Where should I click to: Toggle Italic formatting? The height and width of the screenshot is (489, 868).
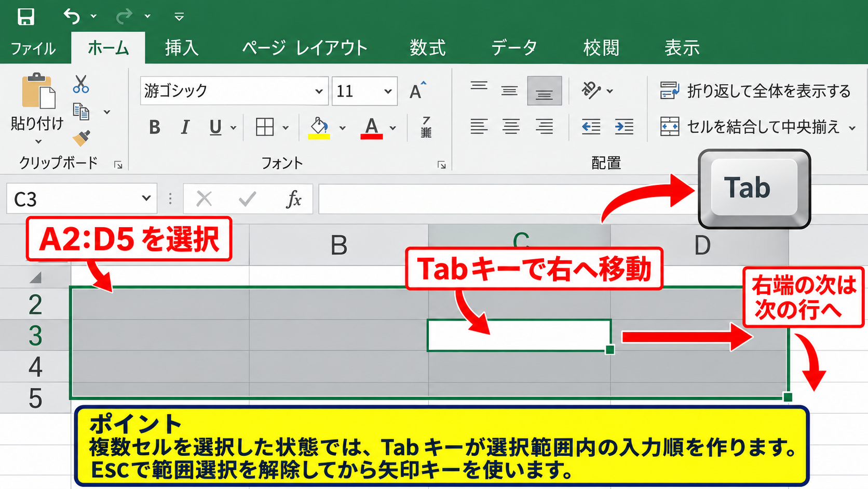(x=185, y=127)
